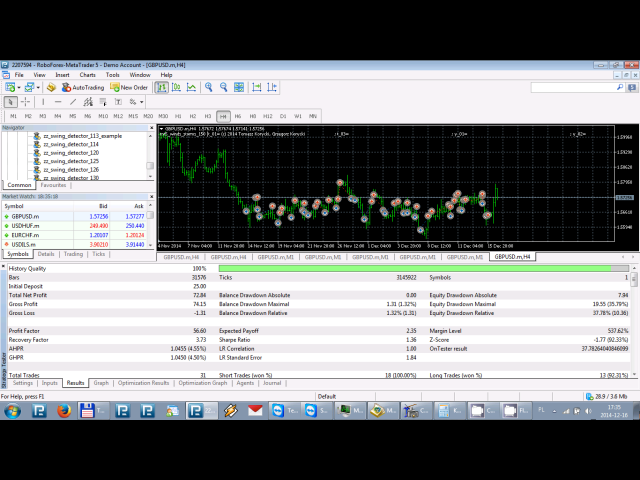This screenshot has height=480, width=640.
Task: Set timeframe to MN
Action: (x=313, y=116)
